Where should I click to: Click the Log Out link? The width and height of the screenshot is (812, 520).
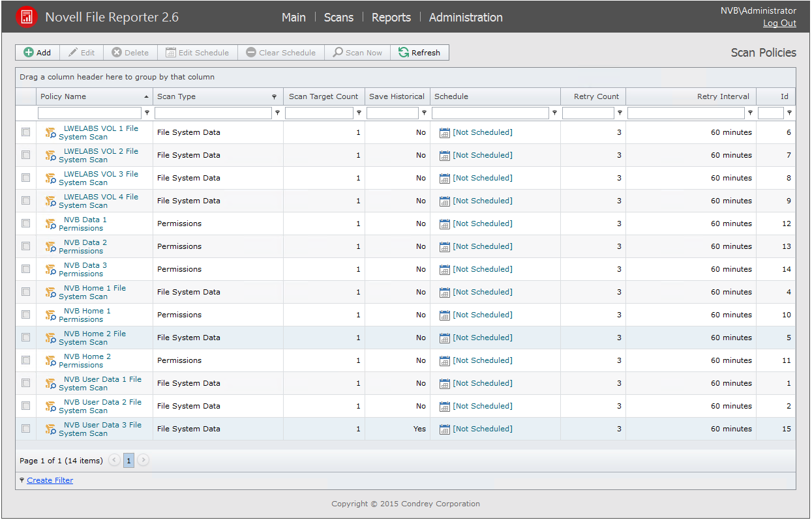coord(779,23)
